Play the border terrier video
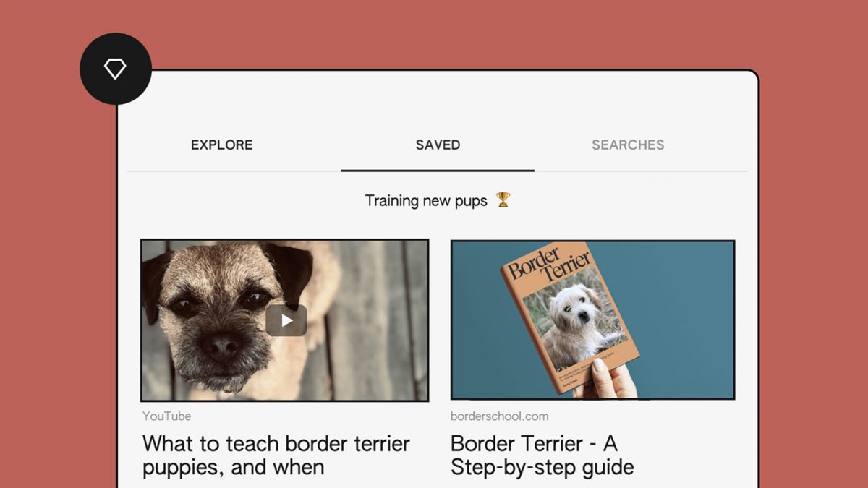The width and height of the screenshot is (868, 488). 286,320
